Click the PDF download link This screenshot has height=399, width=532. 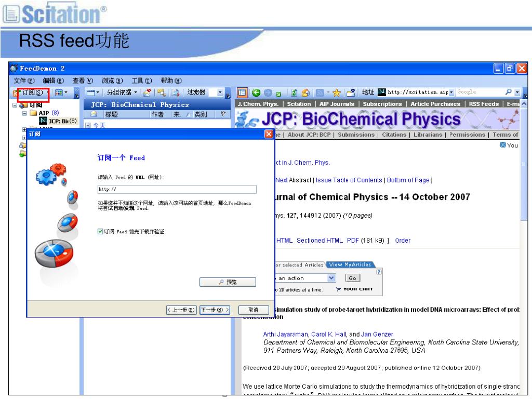tap(353, 241)
